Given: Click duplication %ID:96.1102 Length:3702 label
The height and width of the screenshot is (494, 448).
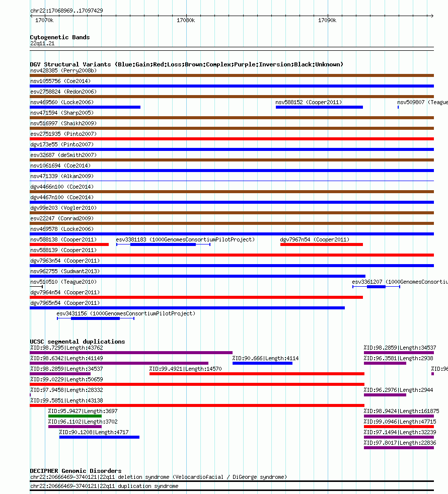Looking at the screenshot, I should coord(83,422).
